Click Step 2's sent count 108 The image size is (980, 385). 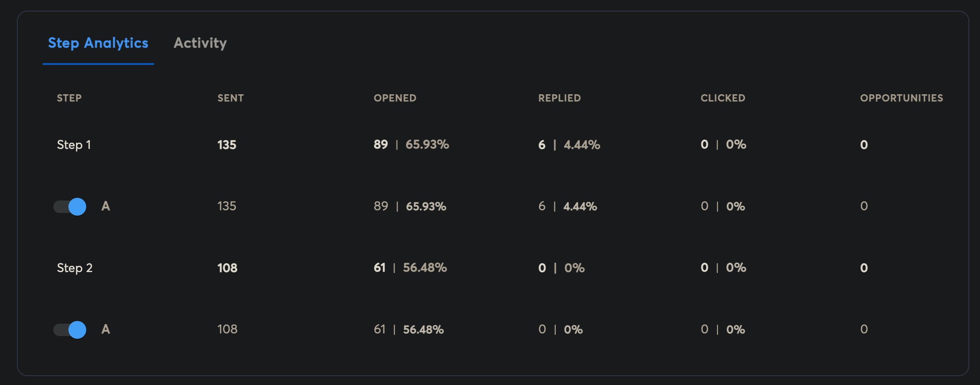coord(227,268)
